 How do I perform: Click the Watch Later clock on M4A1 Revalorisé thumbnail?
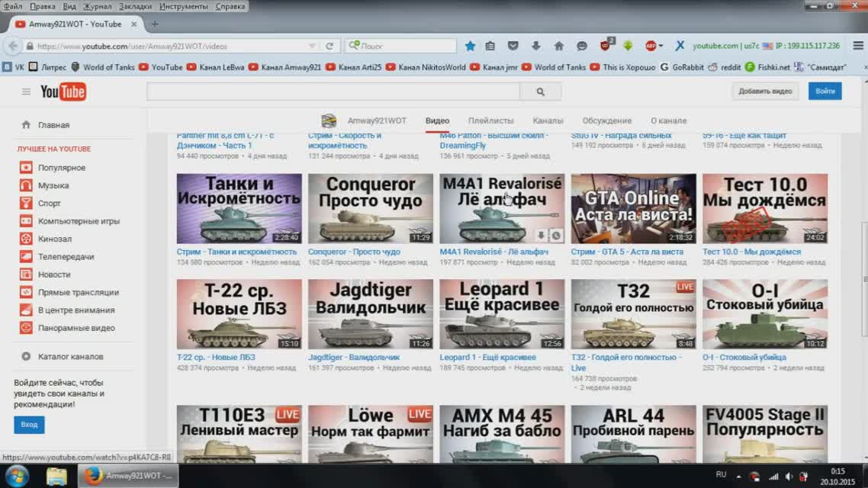(556, 236)
